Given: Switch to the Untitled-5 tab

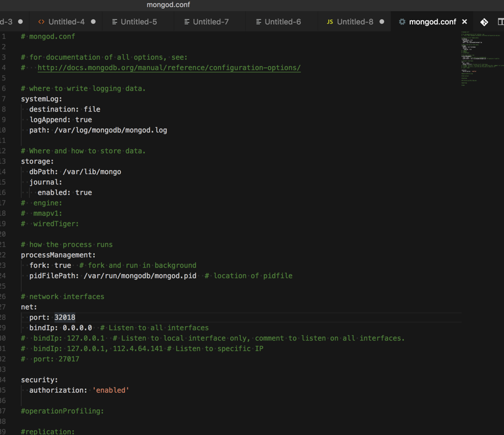Looking at the screenshot, I should click(x=139, y=22).
